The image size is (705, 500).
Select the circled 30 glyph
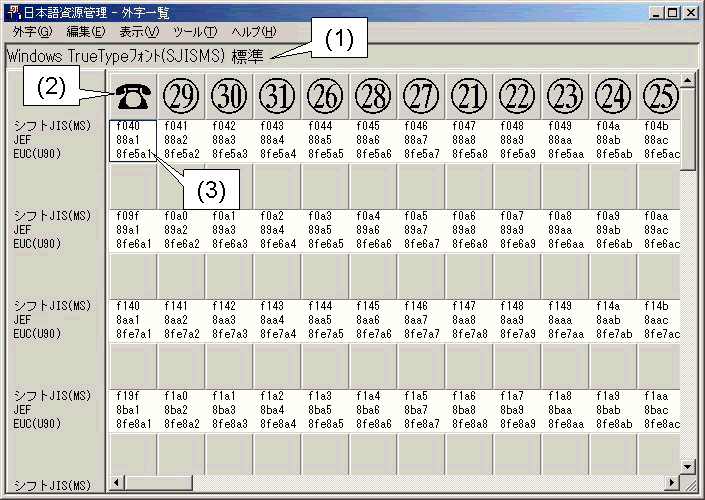coord(229,96)
